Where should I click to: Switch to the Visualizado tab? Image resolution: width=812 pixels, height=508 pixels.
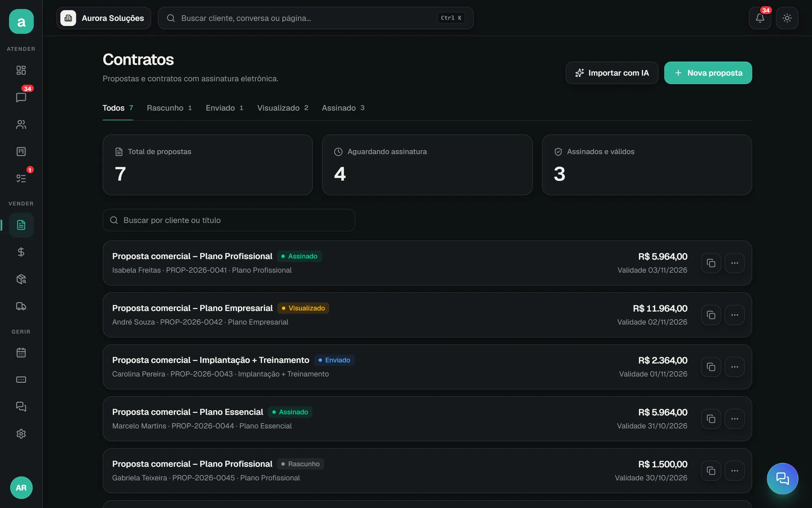pos(283,108)
